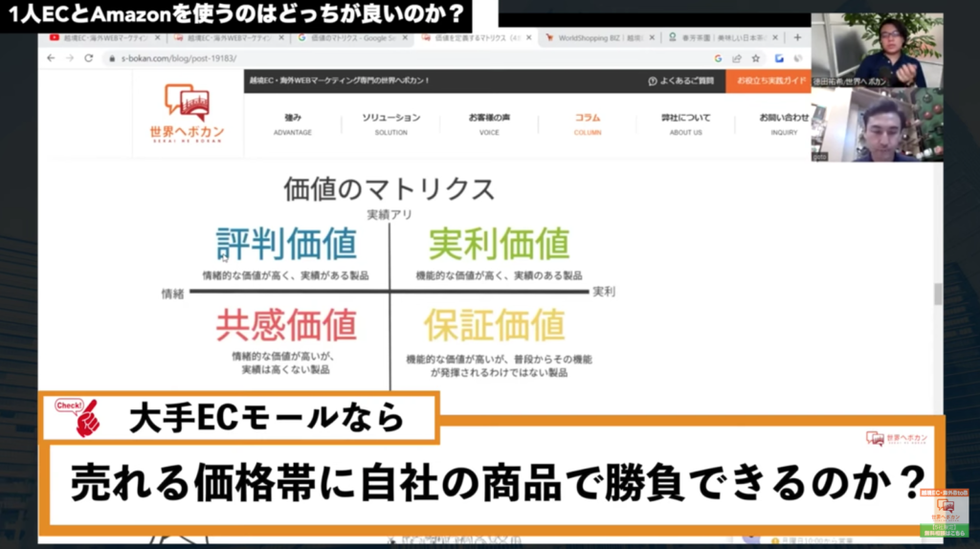The height and width of the screenshot is (549, 980).
Task: Click the Check! pointing hand icon
Action: 78,417
